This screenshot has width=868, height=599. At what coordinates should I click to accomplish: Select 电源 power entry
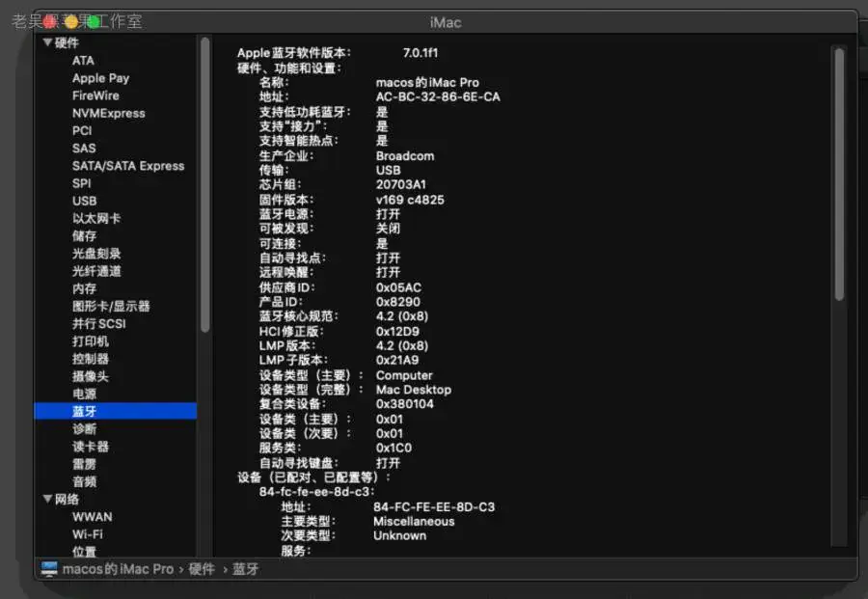(x=84, y=394)
